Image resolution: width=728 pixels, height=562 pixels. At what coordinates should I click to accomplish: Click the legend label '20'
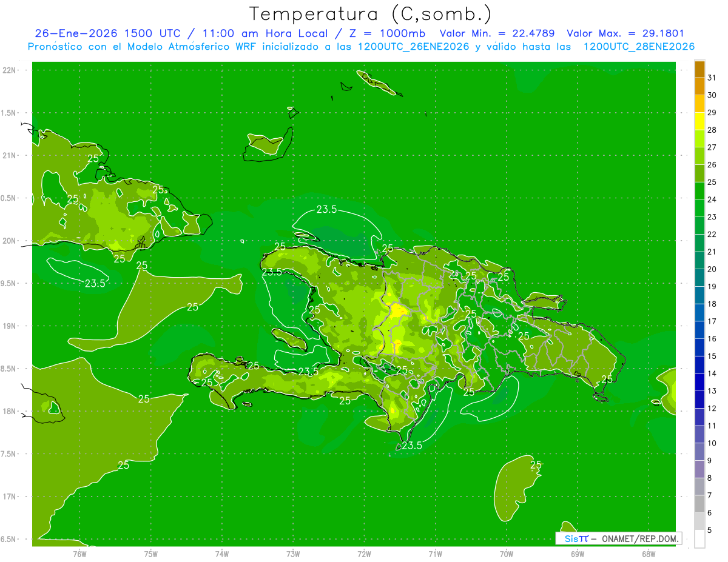(x=712, y=269)
